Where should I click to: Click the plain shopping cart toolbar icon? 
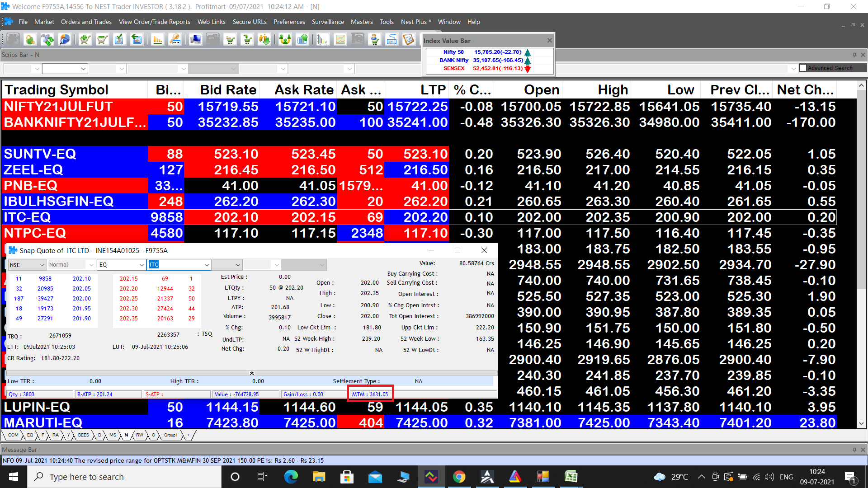(102, 40)
